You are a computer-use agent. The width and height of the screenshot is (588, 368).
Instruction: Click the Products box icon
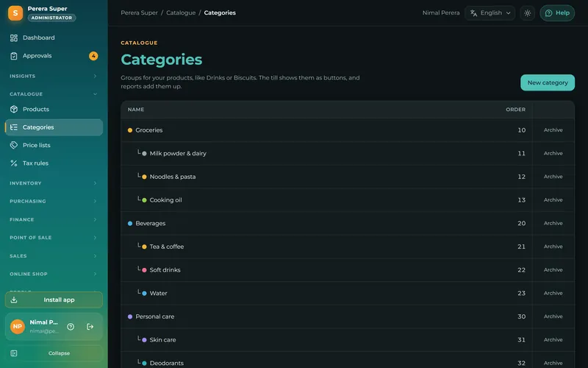(14, 109)
